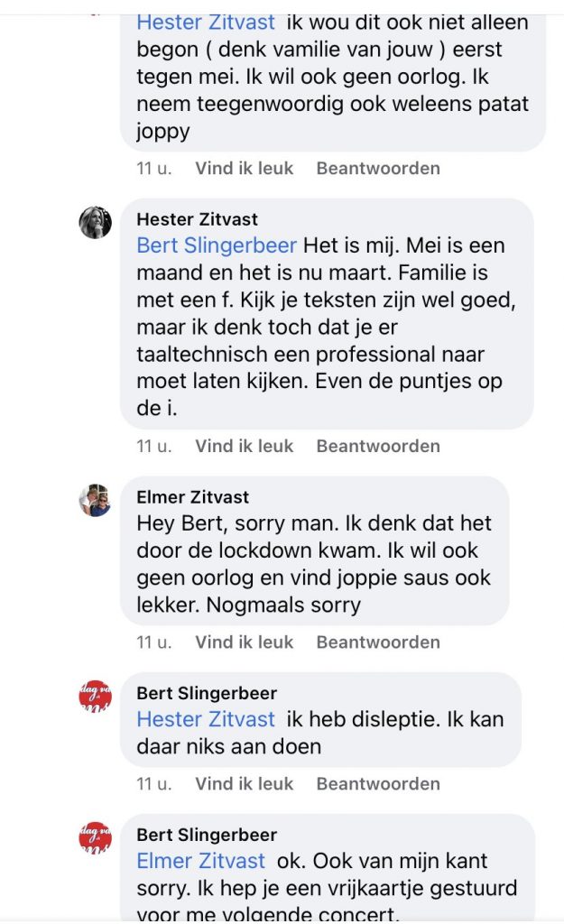Click Bert's avatar beside the disleptie comment
Screen dimensions: 564x924
[95, 697]
